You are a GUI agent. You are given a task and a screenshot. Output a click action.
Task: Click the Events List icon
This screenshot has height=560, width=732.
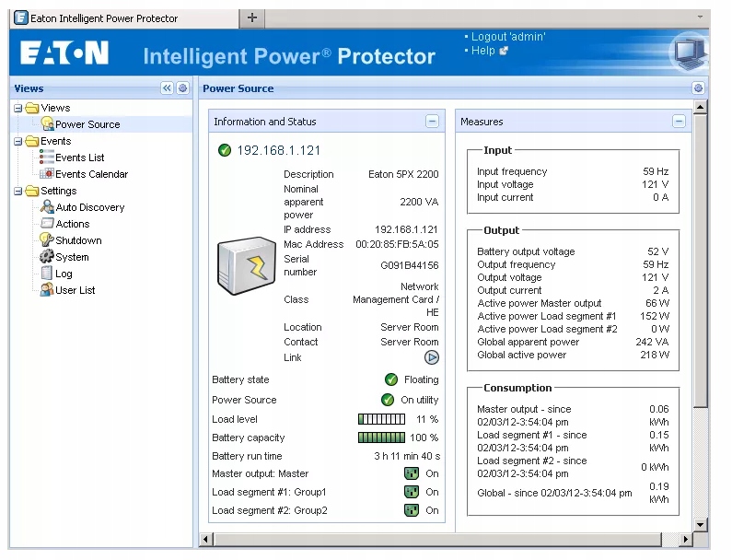click(x=47, y=157)
